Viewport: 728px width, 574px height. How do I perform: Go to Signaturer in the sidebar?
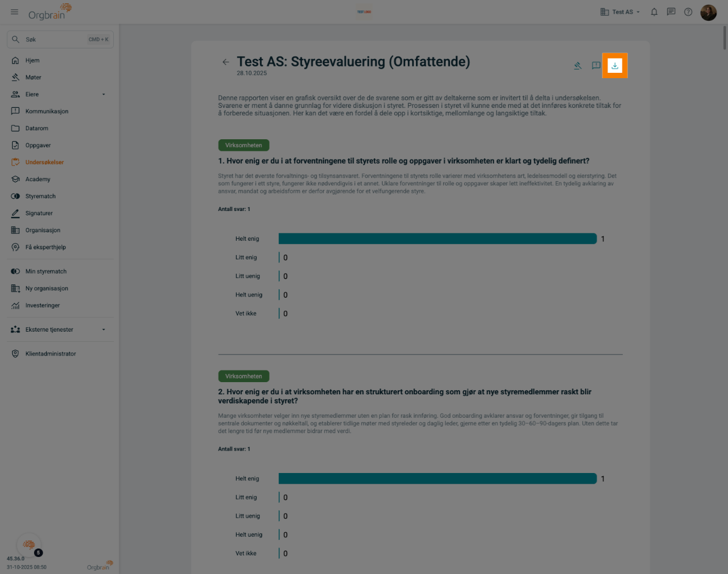39,214
